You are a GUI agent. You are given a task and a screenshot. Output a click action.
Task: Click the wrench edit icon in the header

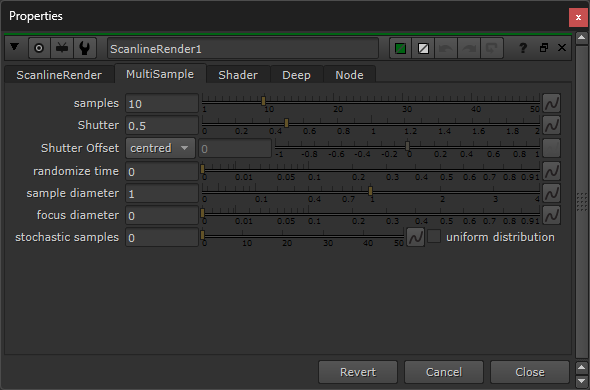[85, 48]
